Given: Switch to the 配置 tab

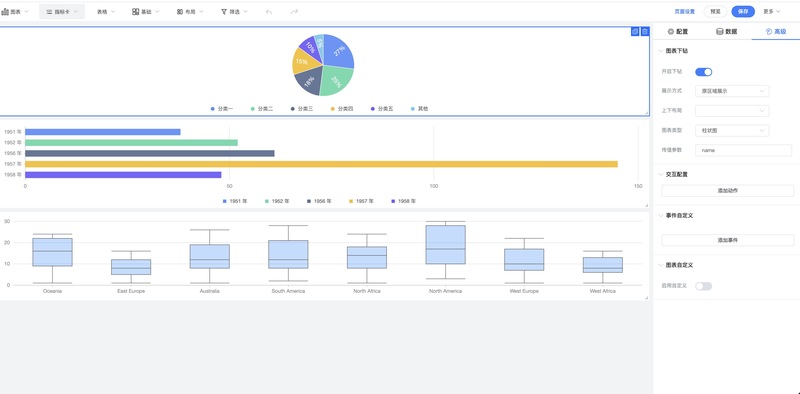Looking at the screenshot, I should [x=678, y=32].
